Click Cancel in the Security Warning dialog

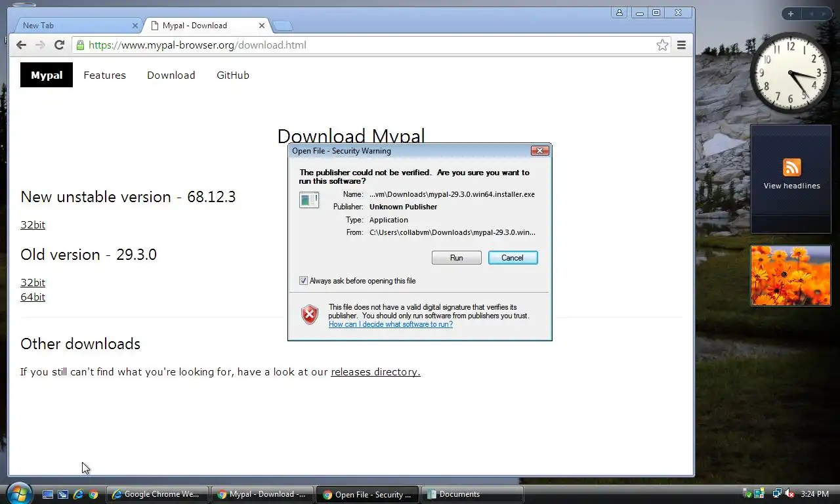pos(513,258)
